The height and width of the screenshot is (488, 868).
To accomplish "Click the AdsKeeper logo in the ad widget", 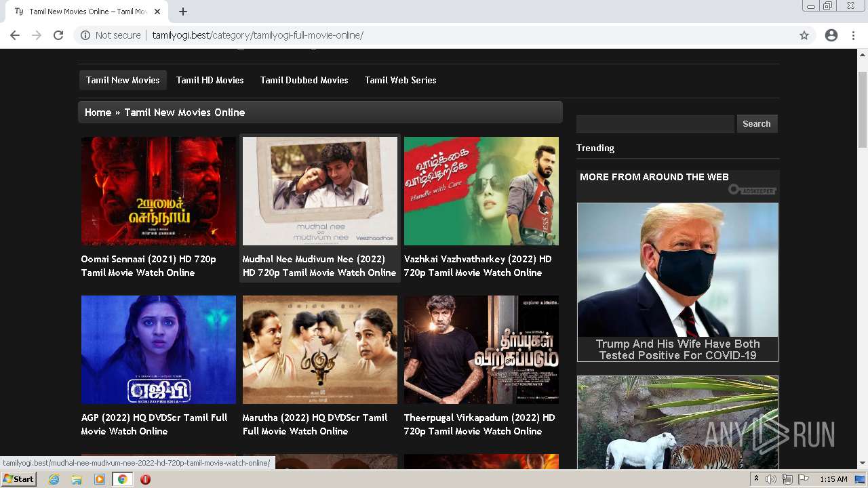I will [x=752, y=190].
